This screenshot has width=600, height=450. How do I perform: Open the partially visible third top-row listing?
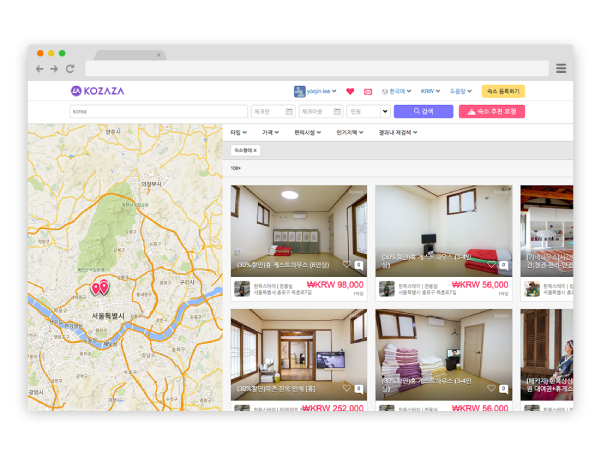[x=547, y=231]
